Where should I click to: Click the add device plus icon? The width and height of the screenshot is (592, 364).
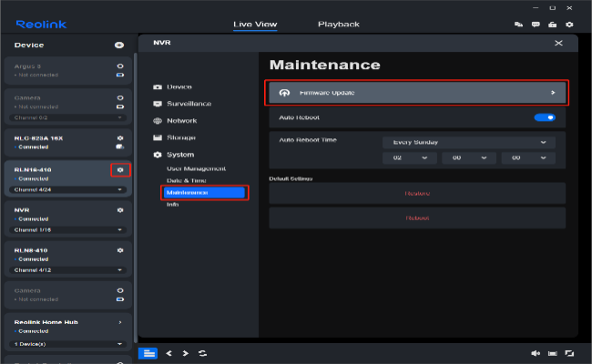[x=119, y=45]
